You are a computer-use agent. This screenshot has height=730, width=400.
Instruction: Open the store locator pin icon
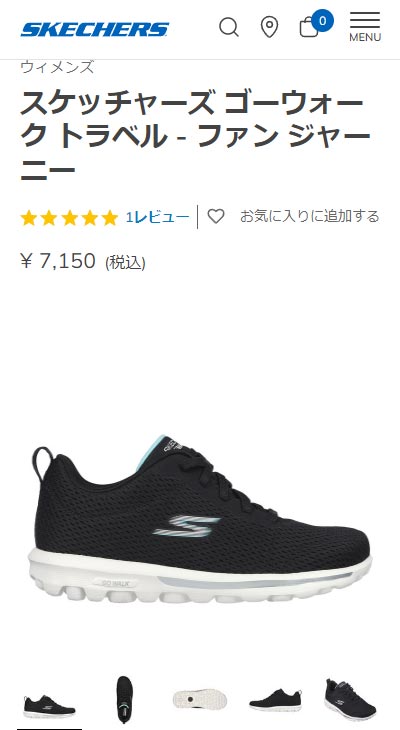pos(269,27)
